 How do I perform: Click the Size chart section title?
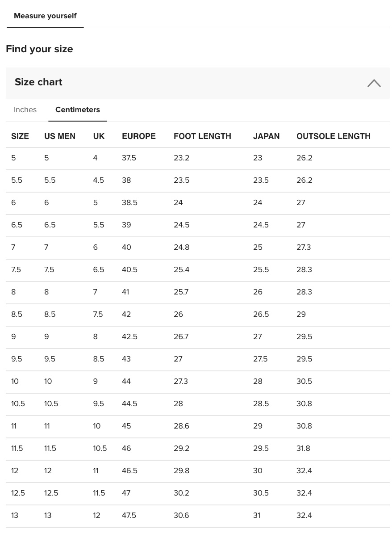(x=38, y=82)
